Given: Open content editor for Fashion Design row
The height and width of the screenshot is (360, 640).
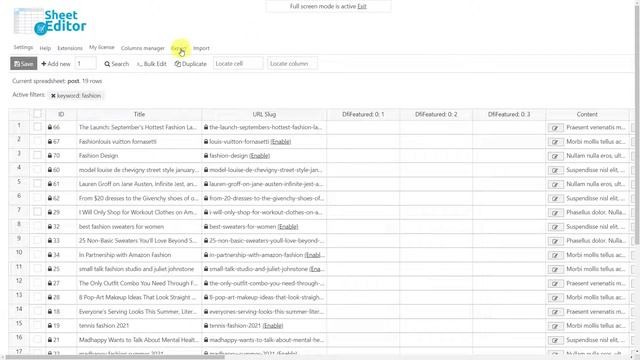Looking at the screenshot, I should coord(555,156).
